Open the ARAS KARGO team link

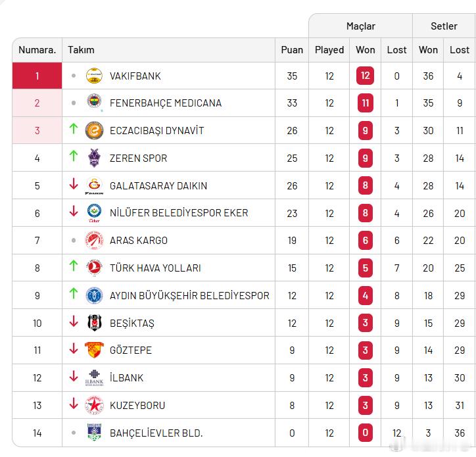(138, 241)
